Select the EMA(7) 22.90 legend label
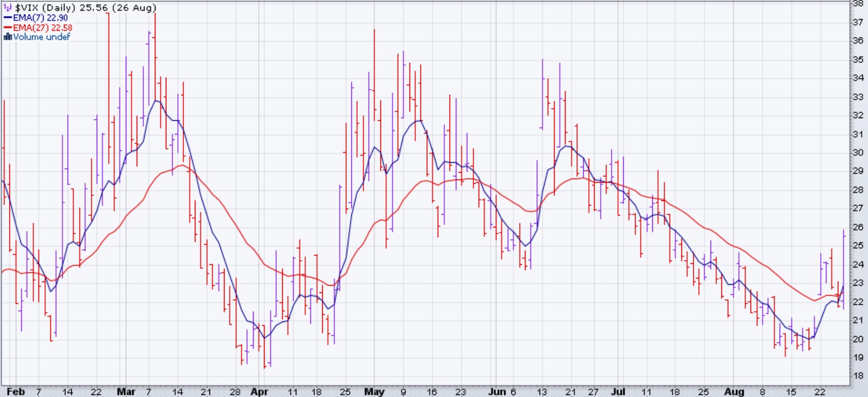Viewport: 868px width, 397px height. coord(41,18)
